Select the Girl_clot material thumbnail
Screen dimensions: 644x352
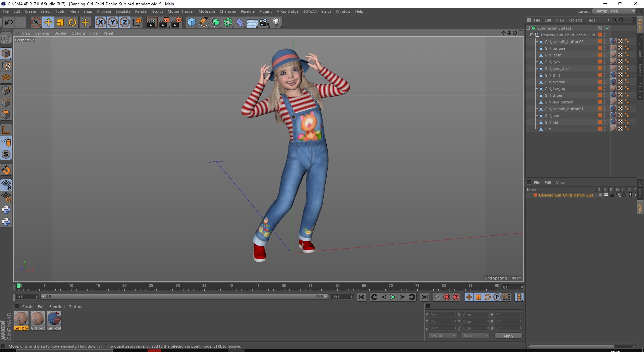coord(54,318)
